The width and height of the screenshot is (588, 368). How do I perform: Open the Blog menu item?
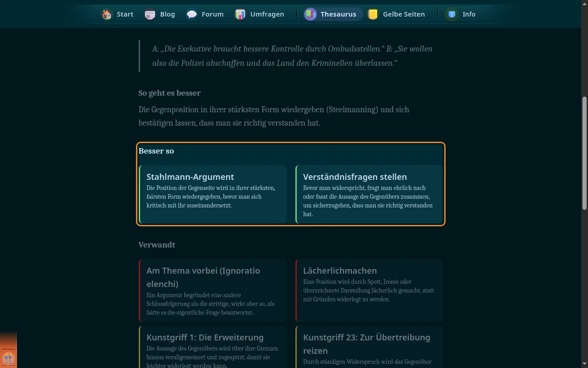[x=160, y=14]
